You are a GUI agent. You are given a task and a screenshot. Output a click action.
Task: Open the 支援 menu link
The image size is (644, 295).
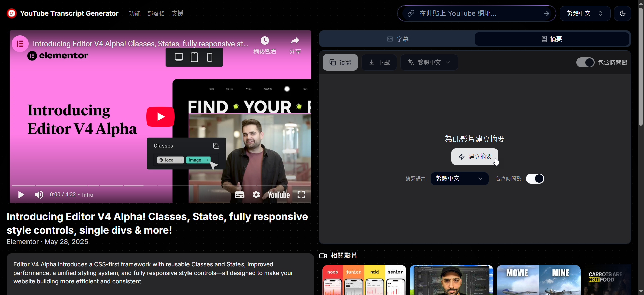[x=177, y=13]
